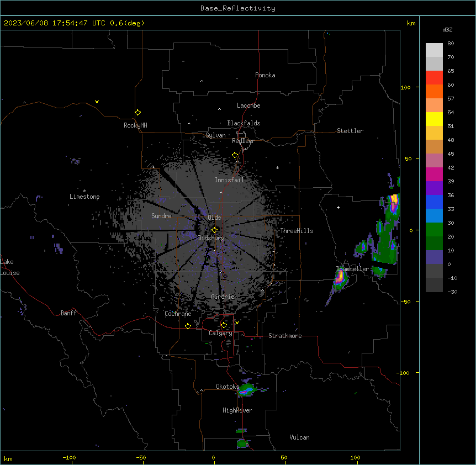Select the ThreeHills label

[x=297, y=231]
